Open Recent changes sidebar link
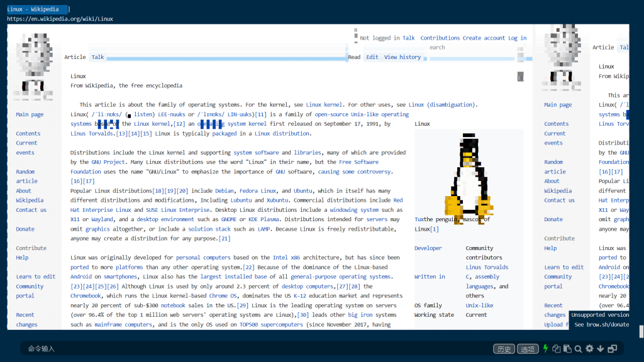 pyautogui.click(x=26, y=320)
